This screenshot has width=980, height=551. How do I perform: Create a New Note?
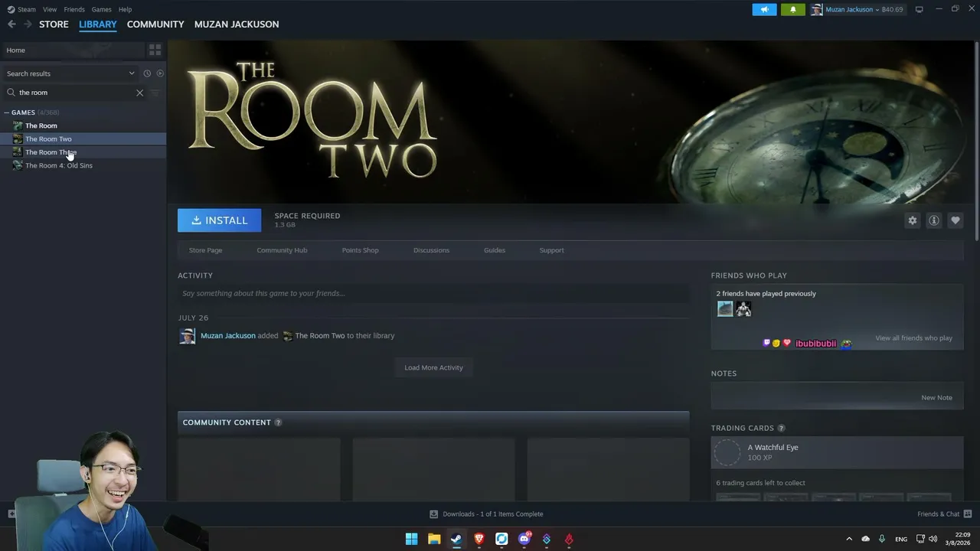[x=936, y=398]
